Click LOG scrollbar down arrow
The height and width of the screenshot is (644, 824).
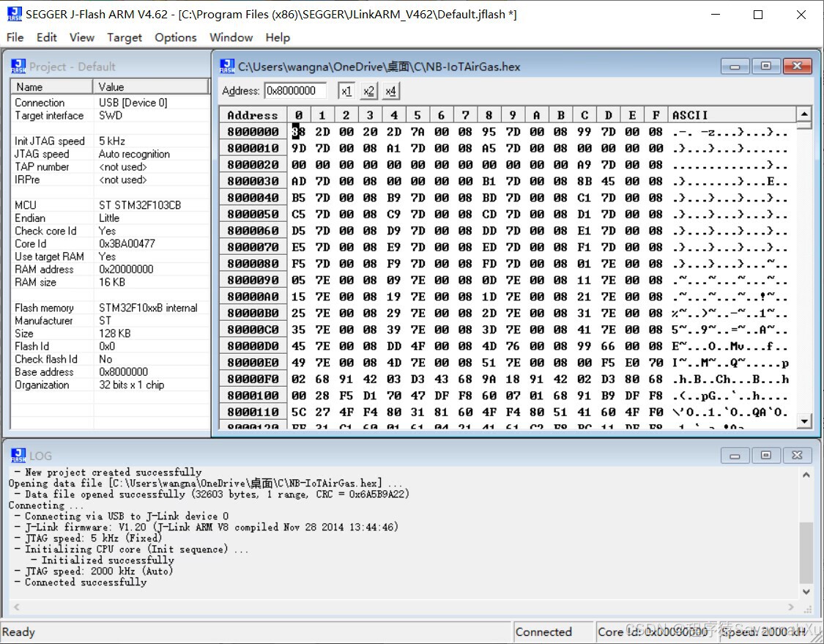click(x=806, y=592)
